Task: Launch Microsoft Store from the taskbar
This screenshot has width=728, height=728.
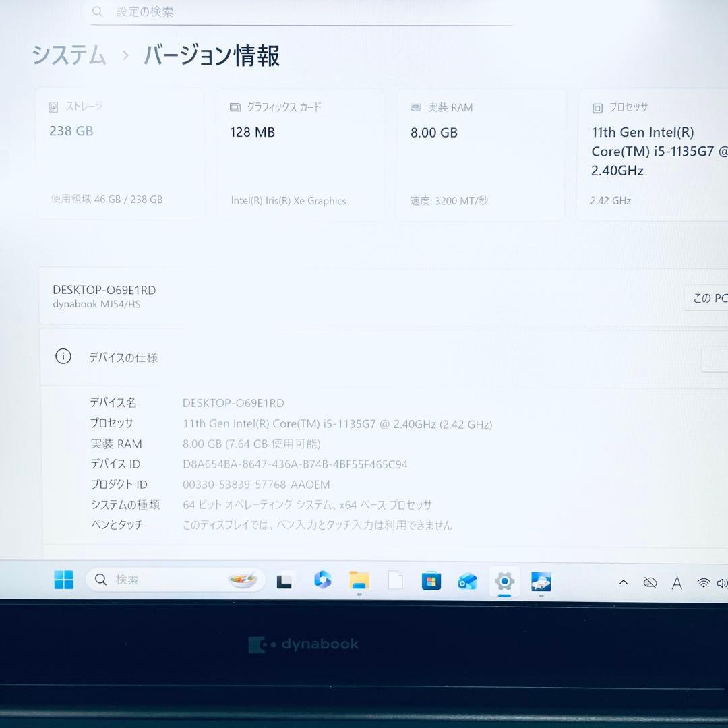Action: coord(431,580)
